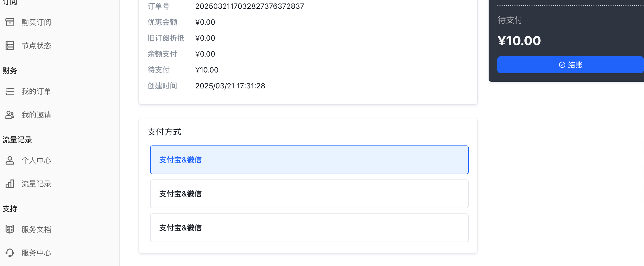Open the 购买订阅 menu item

[x=36, y=22]
